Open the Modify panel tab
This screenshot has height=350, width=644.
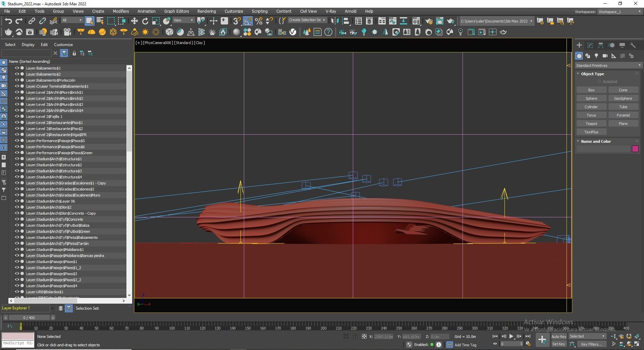point(590,45)
